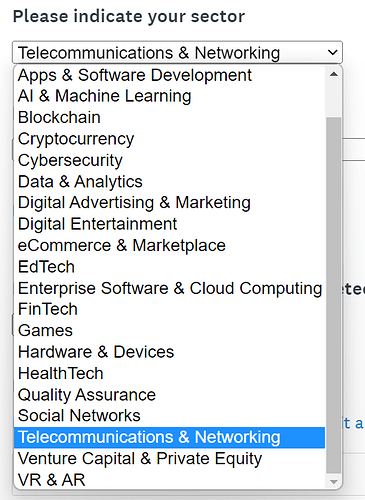Select the Blockchain option
Screen dimensions: 365x500
[x=169, y=117]
